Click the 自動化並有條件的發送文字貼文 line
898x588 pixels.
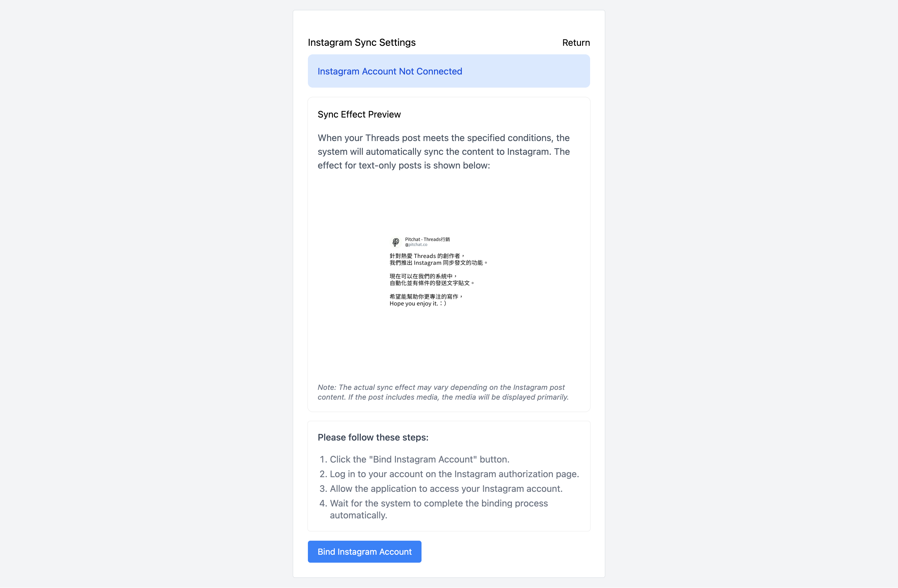point(432,283)
